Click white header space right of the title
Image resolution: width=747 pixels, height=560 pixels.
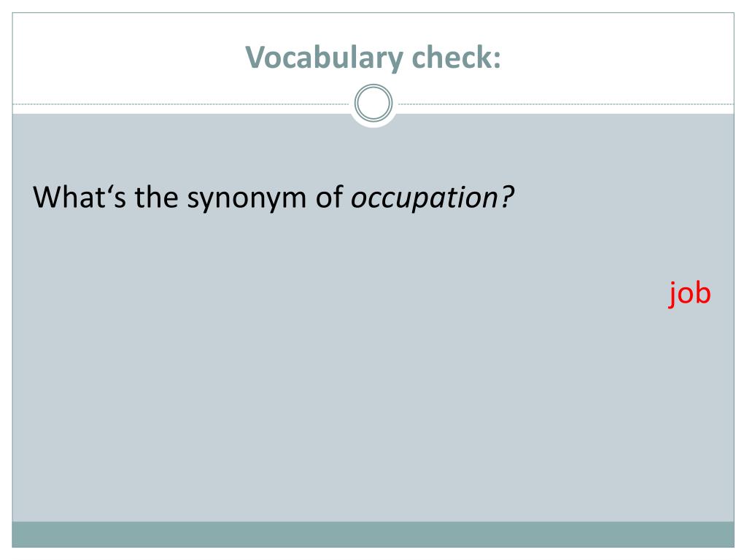619,57
